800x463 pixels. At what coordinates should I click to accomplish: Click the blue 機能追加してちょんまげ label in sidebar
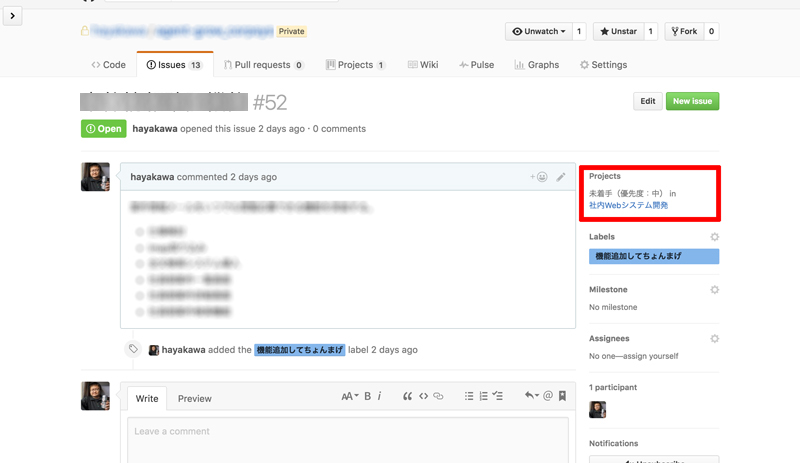(653, 257)
